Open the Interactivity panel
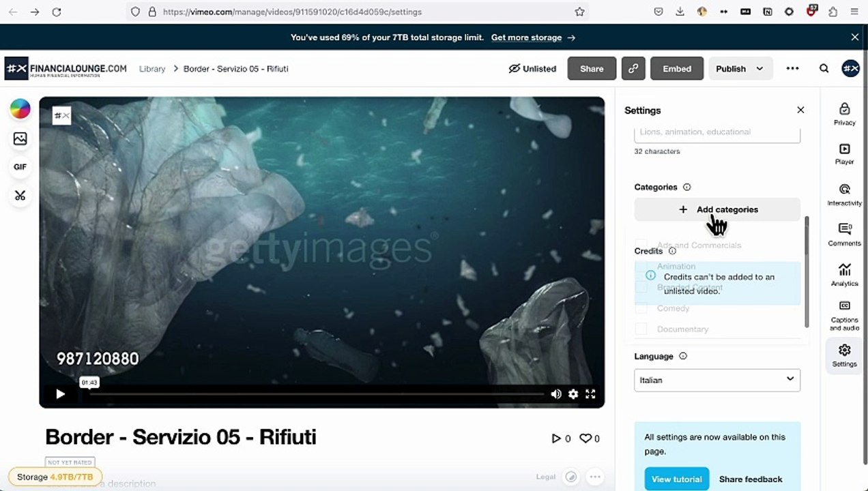The width and height of the screenshot is (868, 491). (x=844, y=194)
